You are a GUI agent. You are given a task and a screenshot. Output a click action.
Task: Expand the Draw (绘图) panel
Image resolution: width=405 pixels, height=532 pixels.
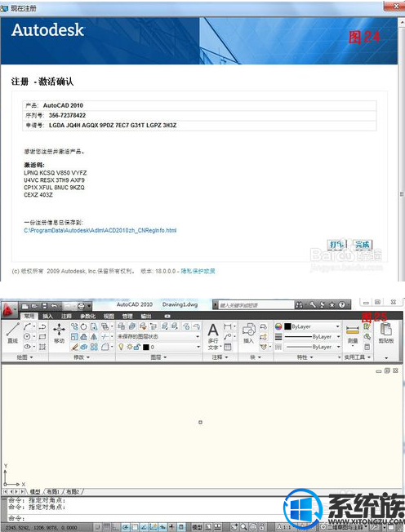[x=24, y=357]
